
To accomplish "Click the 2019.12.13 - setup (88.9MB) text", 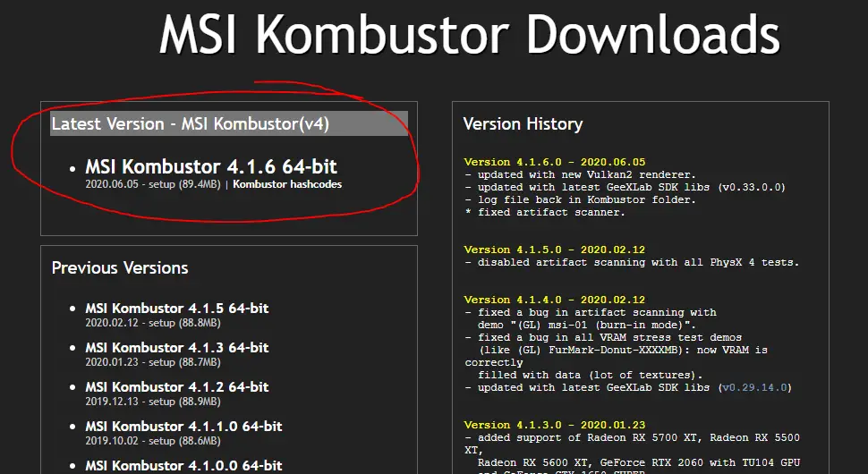I will [153, 402].
